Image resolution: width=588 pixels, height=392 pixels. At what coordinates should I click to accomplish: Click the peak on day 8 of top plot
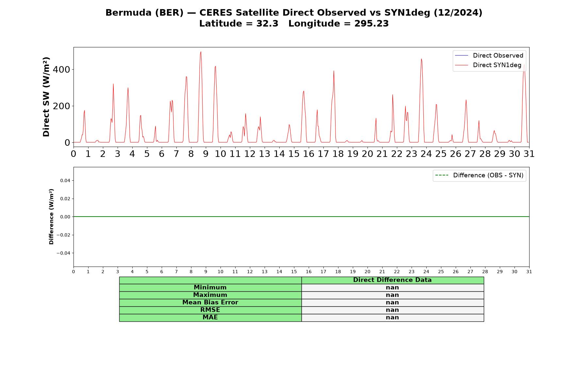[x=201, y=52]
